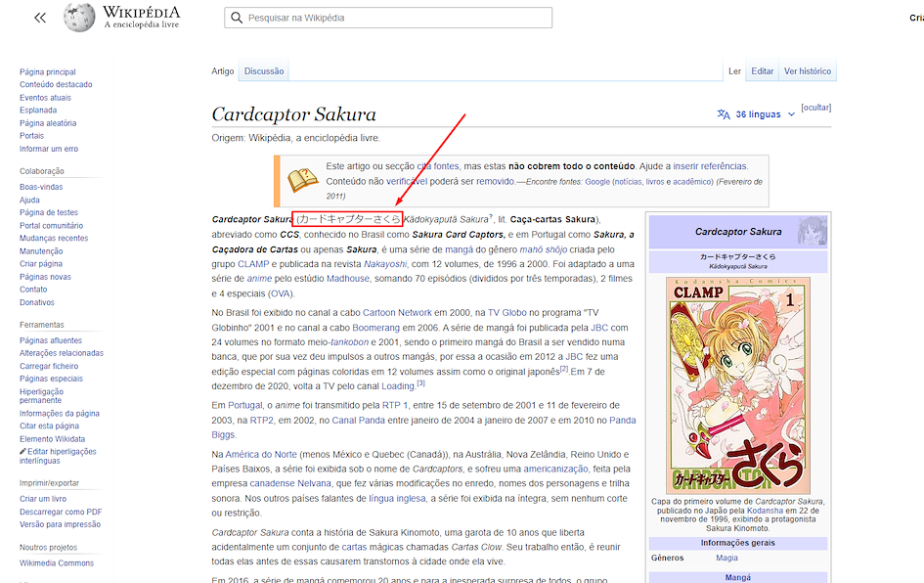Open Elemento Wikidata link
The image size is (924, 583).
[53, 439]
